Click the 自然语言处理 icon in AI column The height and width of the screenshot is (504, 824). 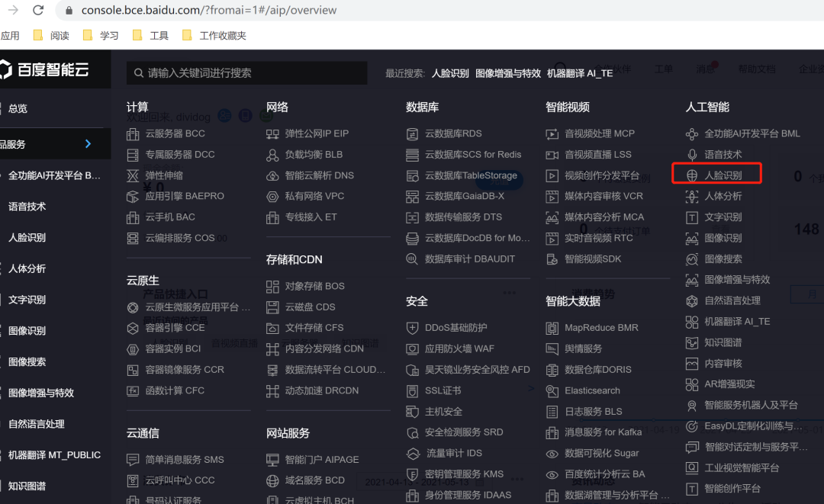coord(692,301)
